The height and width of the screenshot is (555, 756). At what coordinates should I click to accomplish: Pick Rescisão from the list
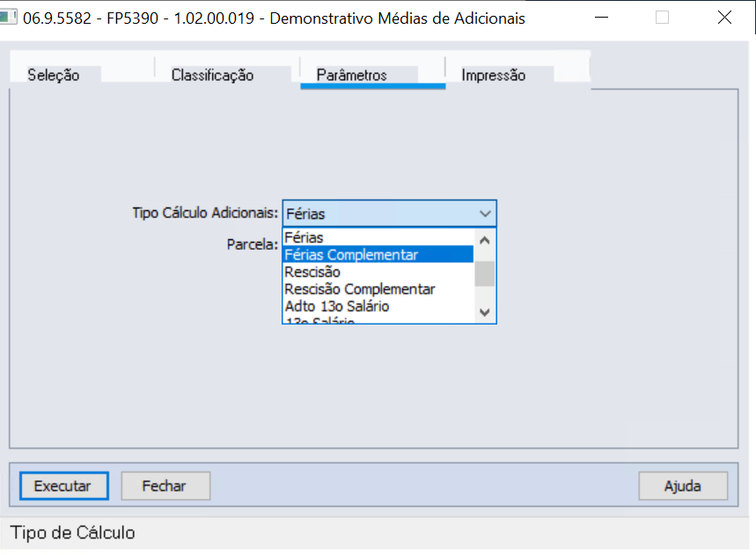click(378, 272)
